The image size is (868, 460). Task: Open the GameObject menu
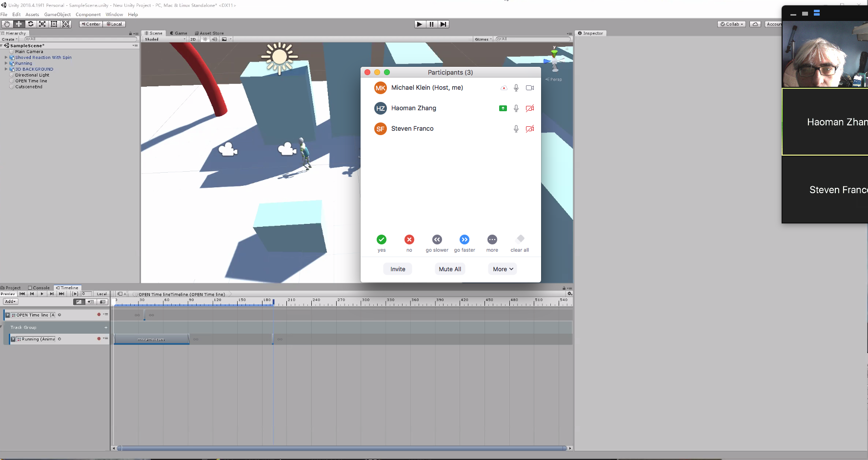coord(57,15)
